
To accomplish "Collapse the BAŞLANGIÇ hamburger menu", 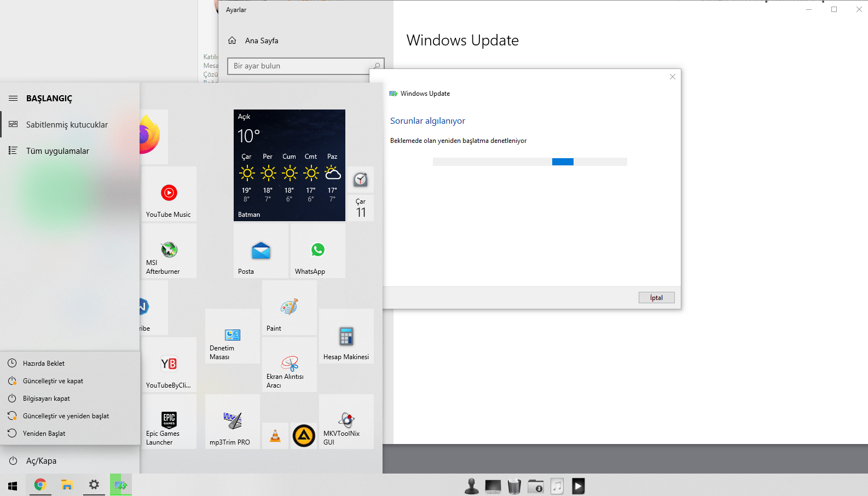I will 13,99.
